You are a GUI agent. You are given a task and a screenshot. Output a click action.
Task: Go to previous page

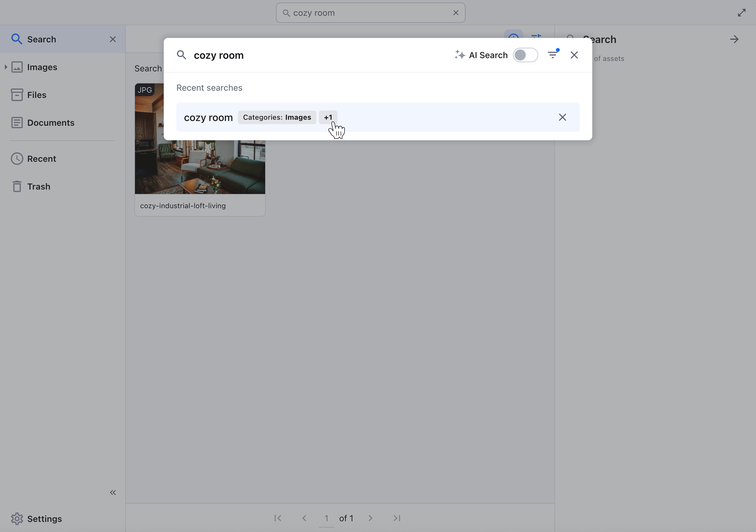304,518
